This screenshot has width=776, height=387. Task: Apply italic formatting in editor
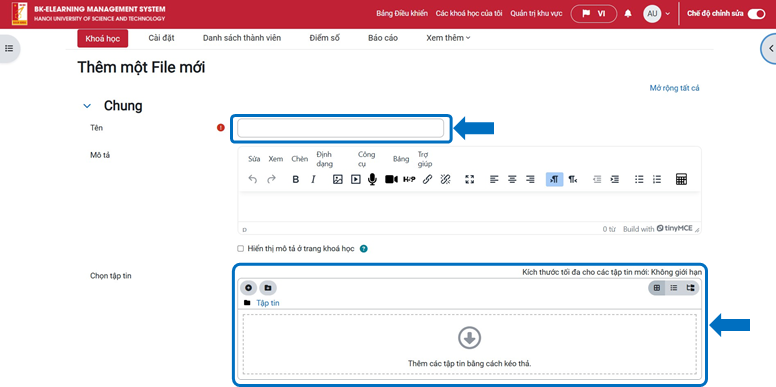point(313,180)
